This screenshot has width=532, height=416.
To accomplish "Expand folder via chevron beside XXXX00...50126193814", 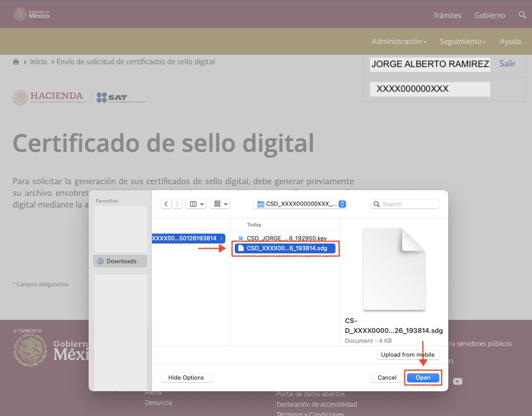I will click(x=221, y=239).
